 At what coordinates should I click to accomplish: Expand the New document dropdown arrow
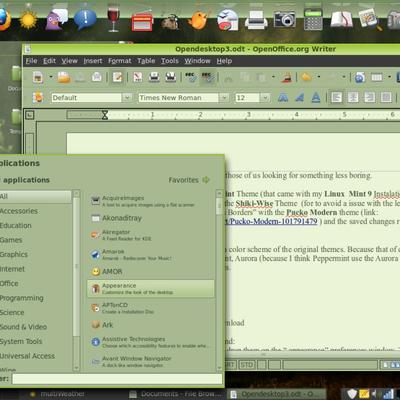tap(51, 77)
